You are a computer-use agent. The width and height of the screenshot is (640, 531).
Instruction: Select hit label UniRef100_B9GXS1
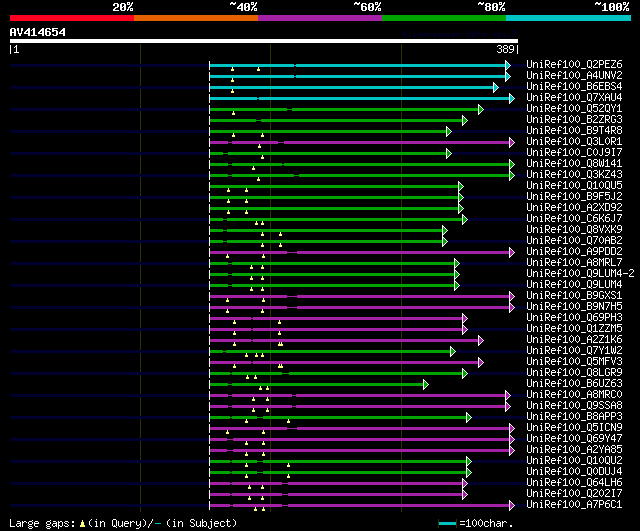click(x=574, y=296)
